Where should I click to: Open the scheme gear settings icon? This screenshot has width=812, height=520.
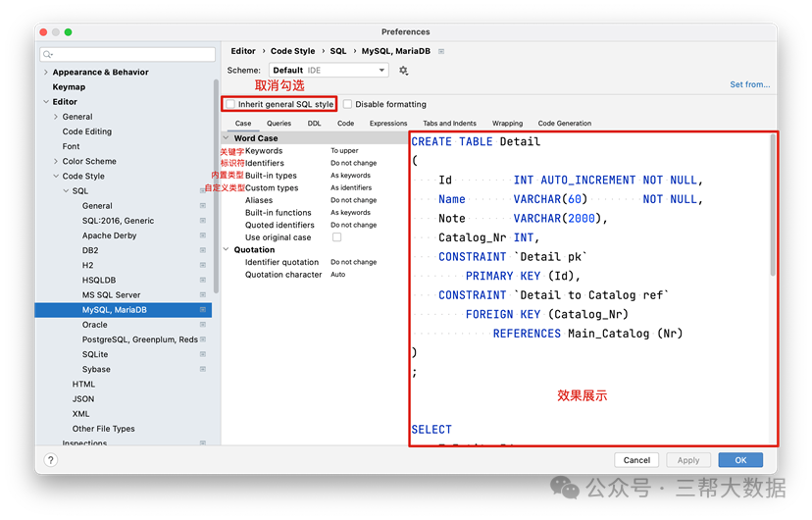[x=403, y=71]
